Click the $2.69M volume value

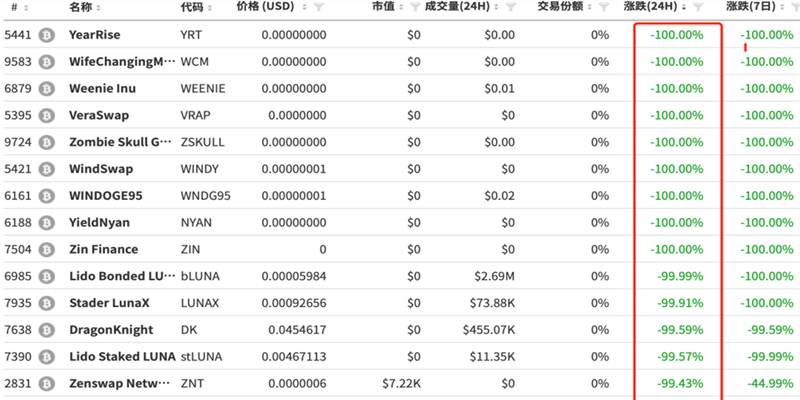(494, 277)
